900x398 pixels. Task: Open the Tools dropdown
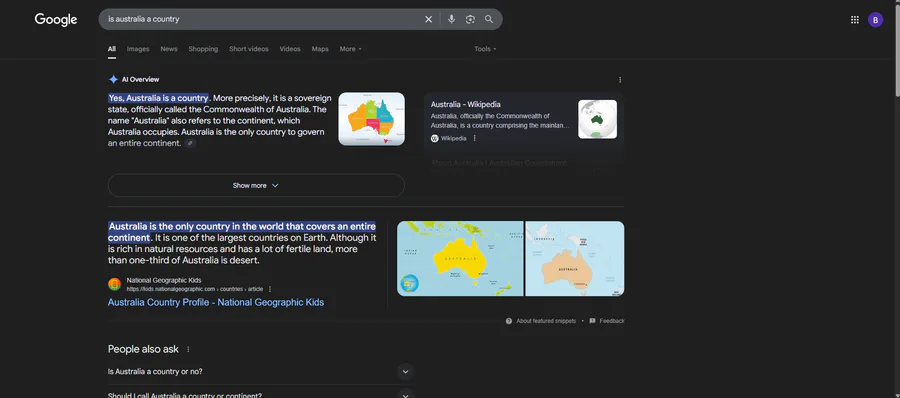pos(485,49)
